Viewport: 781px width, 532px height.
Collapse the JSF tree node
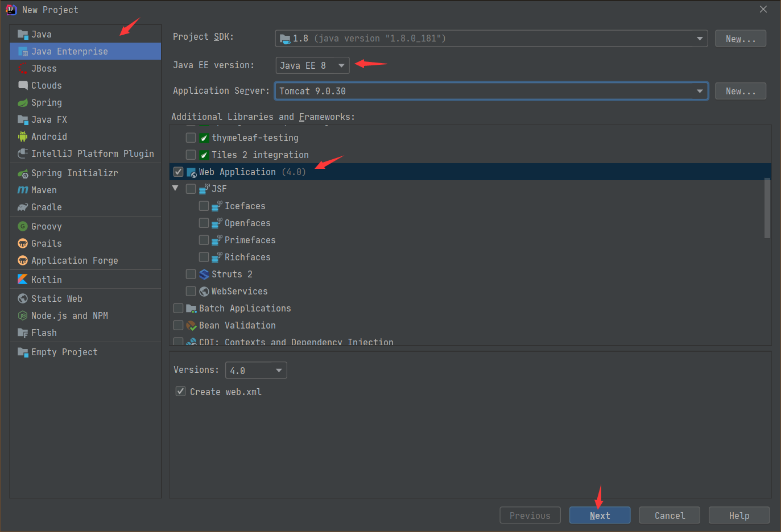(x=175, y=188)
